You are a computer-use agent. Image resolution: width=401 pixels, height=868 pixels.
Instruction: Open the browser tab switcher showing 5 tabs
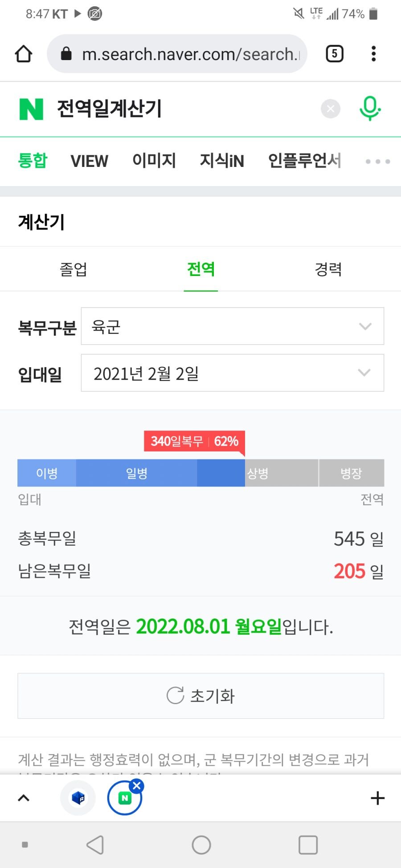coord(334,53)
